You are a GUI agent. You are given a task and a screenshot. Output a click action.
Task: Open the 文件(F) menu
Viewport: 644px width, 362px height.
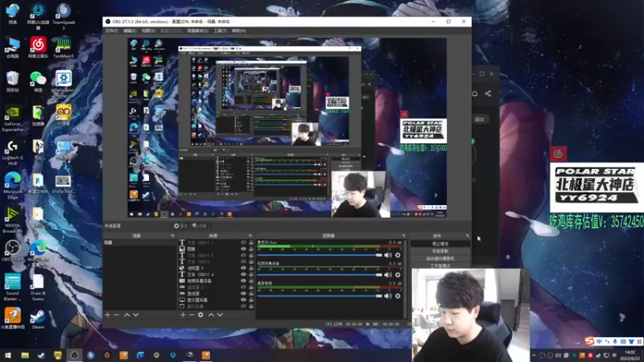click(x=111, y=31)
